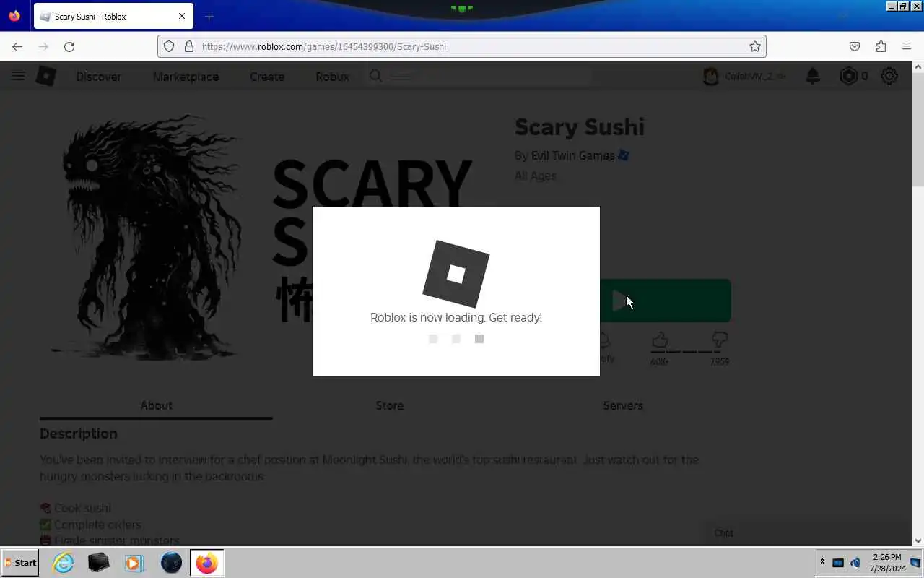The image size is (924, 578).
Task: Open Save to Pocket icon
Action: click(855, 46)
